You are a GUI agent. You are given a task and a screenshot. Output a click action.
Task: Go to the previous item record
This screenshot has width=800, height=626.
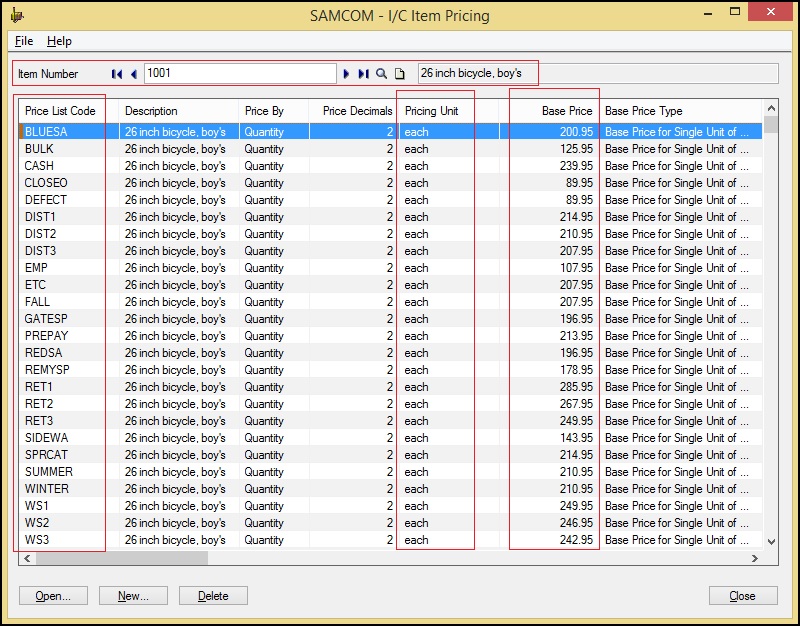133,74
